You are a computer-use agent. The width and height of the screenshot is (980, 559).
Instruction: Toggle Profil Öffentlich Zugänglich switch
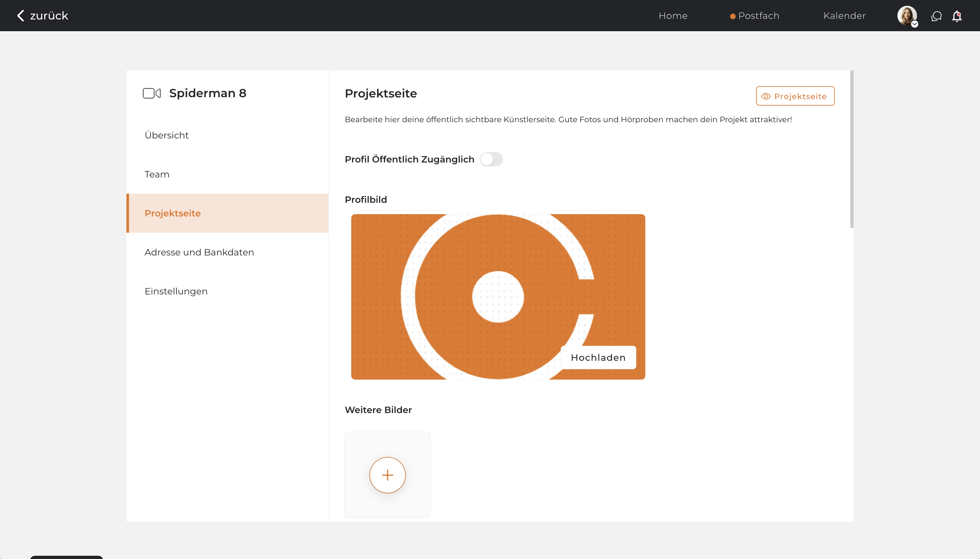coord(491,159)
